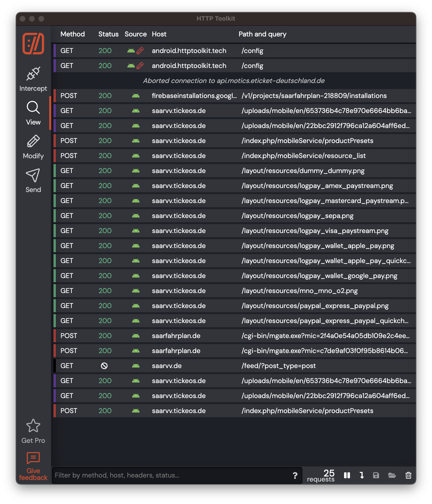This screenshot has height=504, width=432.
Task: Click the Android icon on mno_mno_o2.png row
Action: 136,291
